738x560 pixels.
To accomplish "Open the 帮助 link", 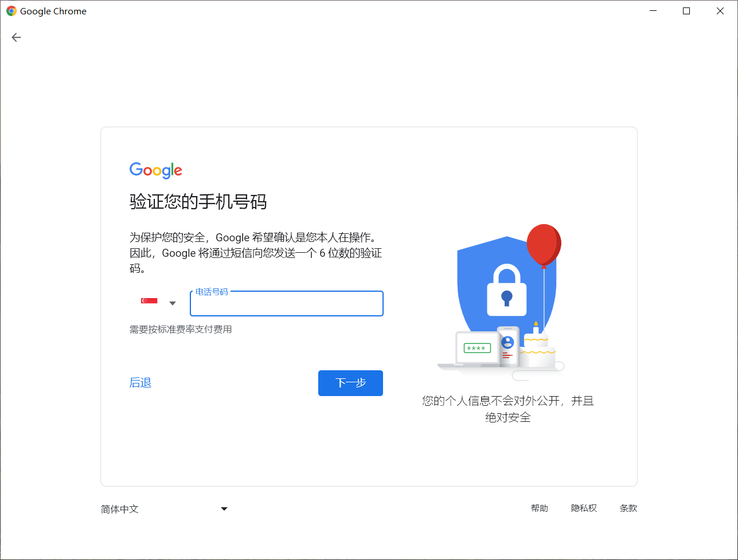I will tap(540, 508).
